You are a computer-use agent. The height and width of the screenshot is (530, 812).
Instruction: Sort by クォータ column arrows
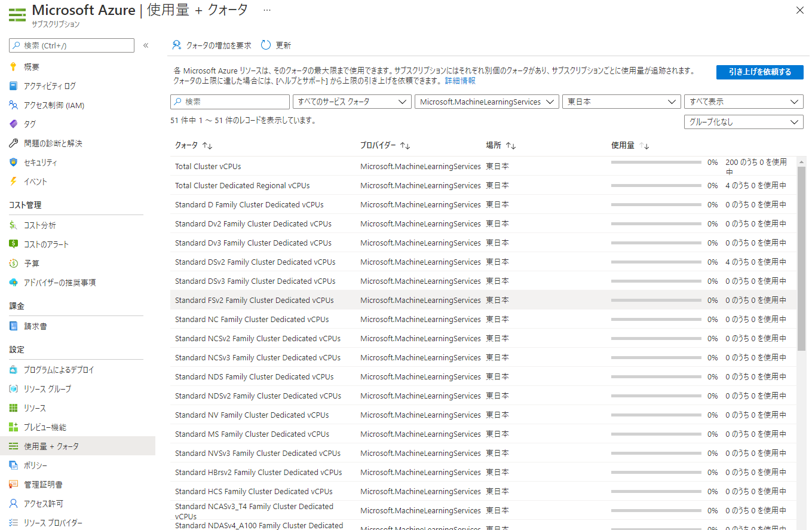207,146
